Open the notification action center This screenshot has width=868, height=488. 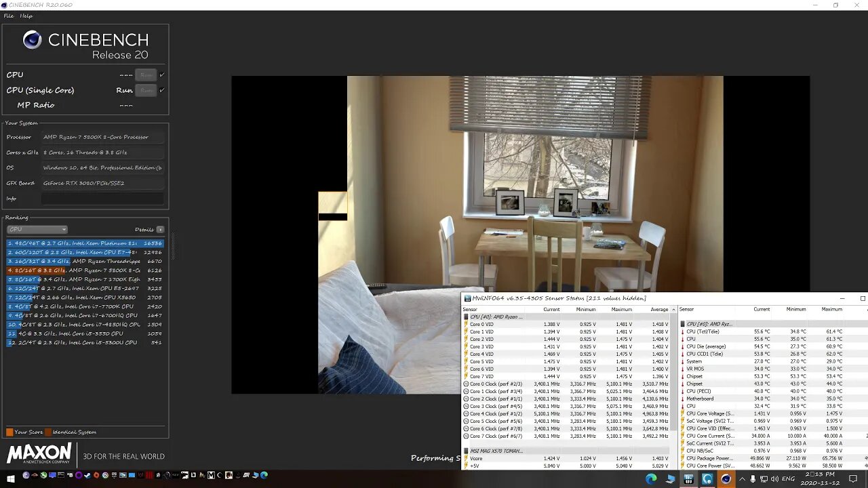pyautogui.click(x=853, y=479)
